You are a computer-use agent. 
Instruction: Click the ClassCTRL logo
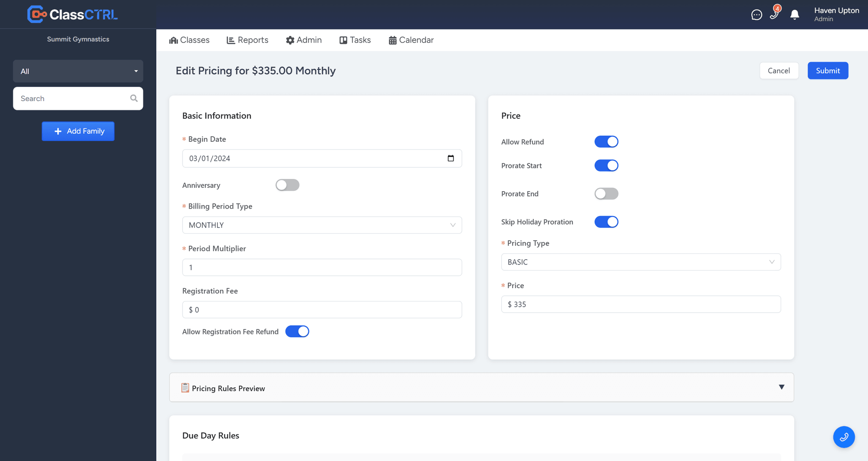pyautogui.click(x=72, y=14)
